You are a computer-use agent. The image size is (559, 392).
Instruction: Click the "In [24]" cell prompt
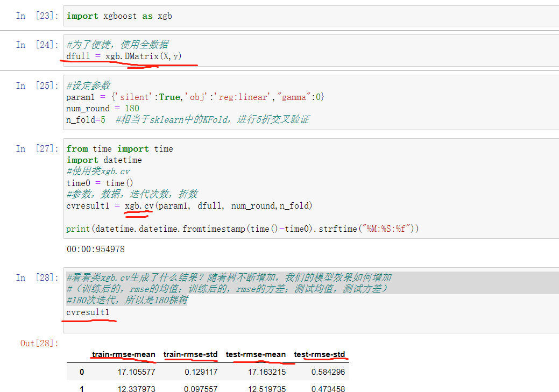pos(31,45)
